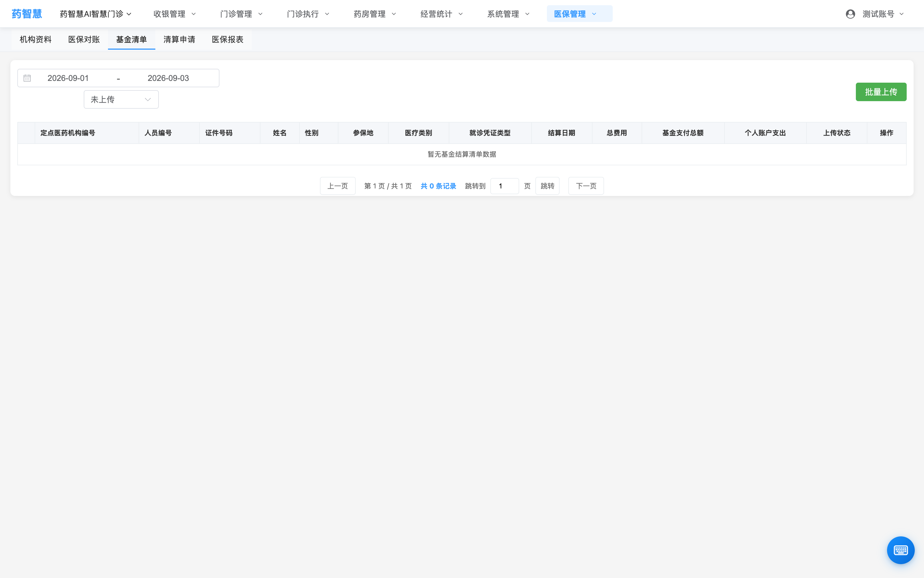Click the user avatar icon
The image size is (924, 578).
(x=850, y=14)
